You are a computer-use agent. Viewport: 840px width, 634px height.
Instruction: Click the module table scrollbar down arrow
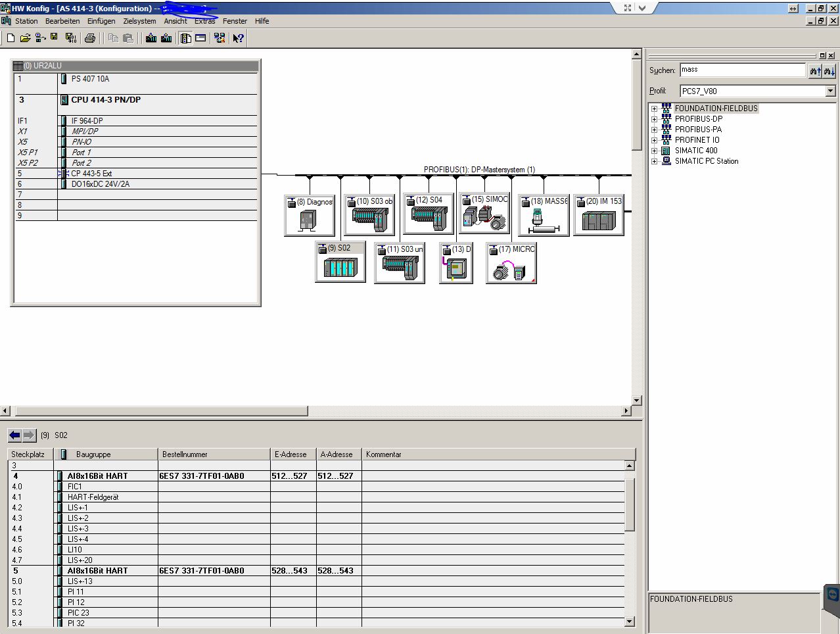point(629,622)
